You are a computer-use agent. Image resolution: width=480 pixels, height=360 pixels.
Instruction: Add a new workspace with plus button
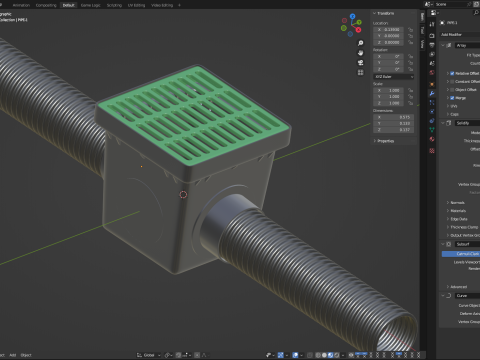(179, 5)
